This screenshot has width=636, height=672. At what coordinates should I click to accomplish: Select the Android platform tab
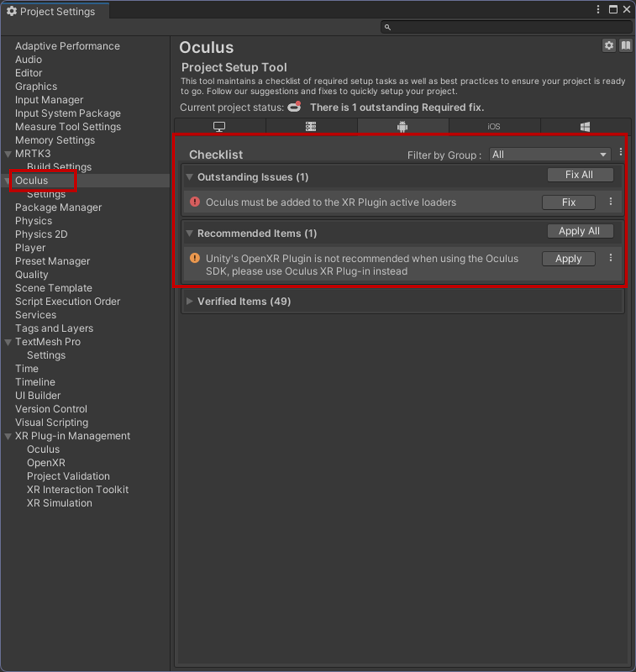click(x=402, y=127)
